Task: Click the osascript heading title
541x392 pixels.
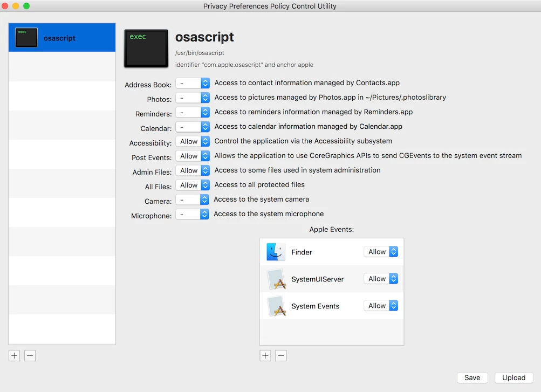Action: click(x=204, y=37)
